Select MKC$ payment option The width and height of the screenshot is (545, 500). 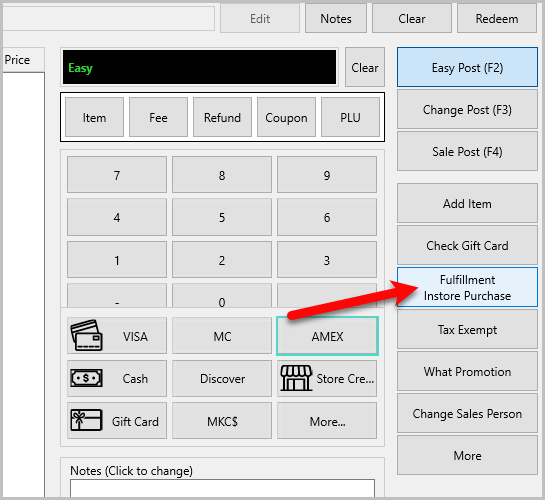pos(222,421)
